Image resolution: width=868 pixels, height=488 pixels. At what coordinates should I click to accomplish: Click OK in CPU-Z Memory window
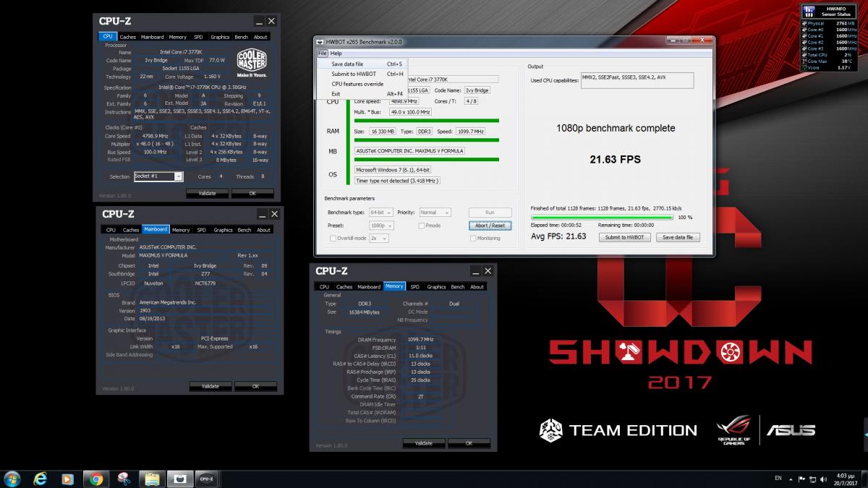(x=469, y=443)
